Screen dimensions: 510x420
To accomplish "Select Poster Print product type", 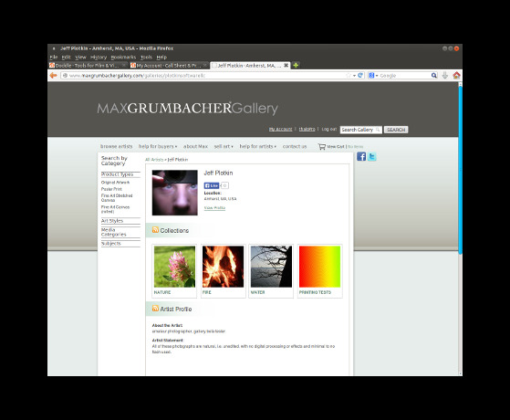I will 111,189.
